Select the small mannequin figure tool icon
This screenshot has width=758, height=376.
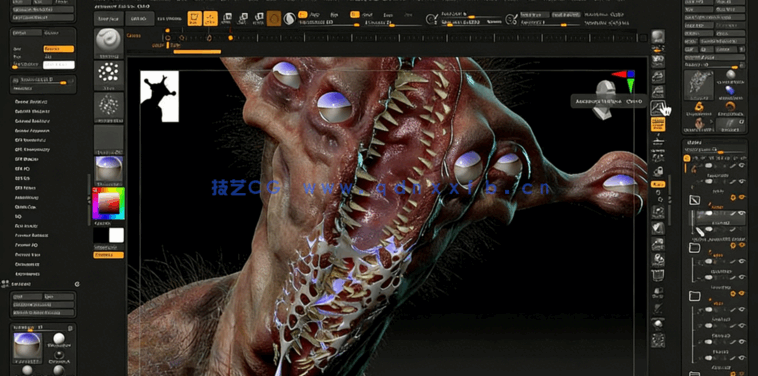(x=699, y=123)
